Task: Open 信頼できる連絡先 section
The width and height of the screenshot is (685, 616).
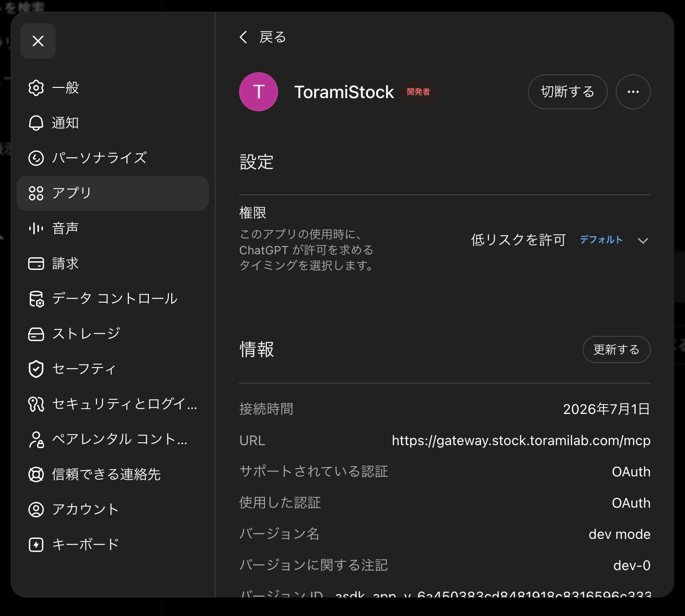Action: click(113, 474)
